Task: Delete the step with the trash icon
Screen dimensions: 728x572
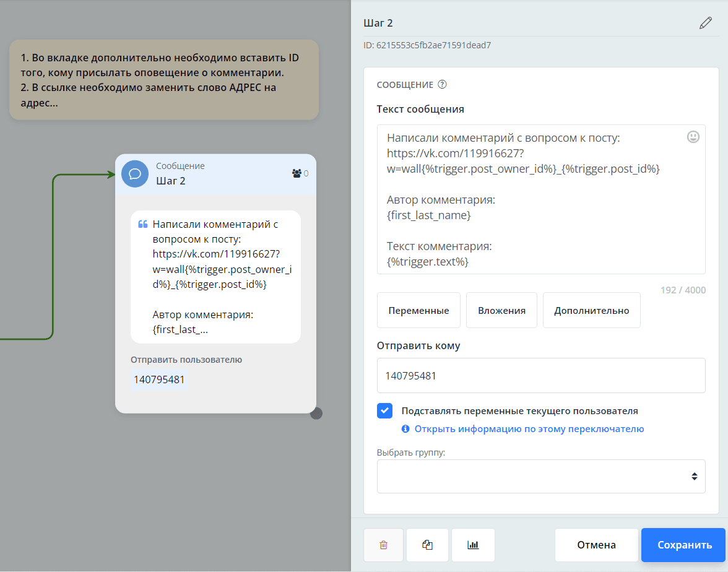Action: point(383,545)
